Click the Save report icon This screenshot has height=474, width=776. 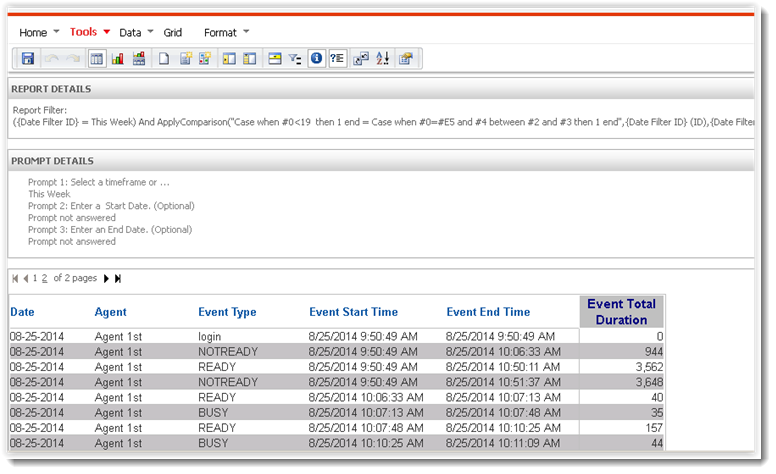click(28, 59)
